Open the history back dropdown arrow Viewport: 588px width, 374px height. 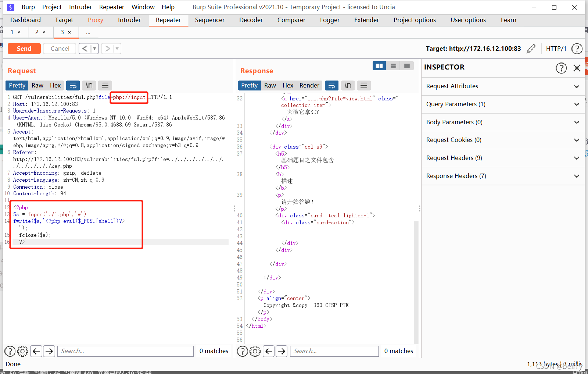pos(95,49)
